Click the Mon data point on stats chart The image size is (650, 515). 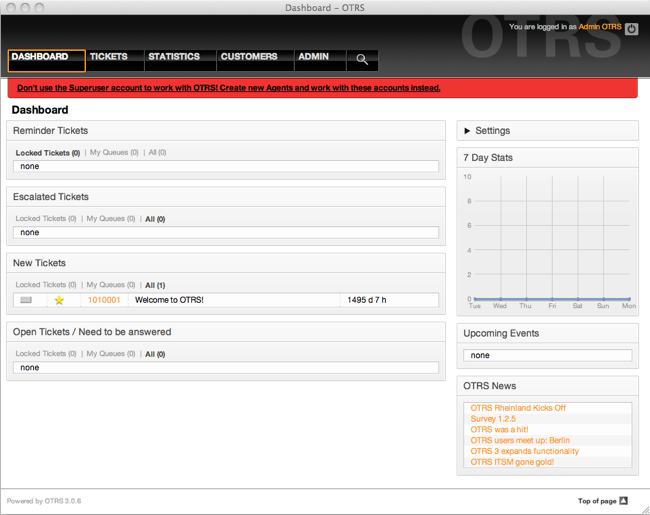pos(629,299)
